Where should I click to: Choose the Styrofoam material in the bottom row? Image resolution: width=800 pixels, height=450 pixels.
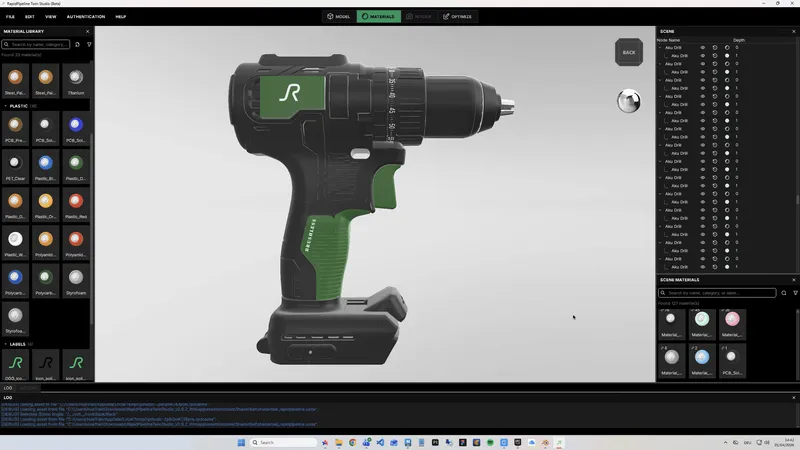(x=14, y=316)
